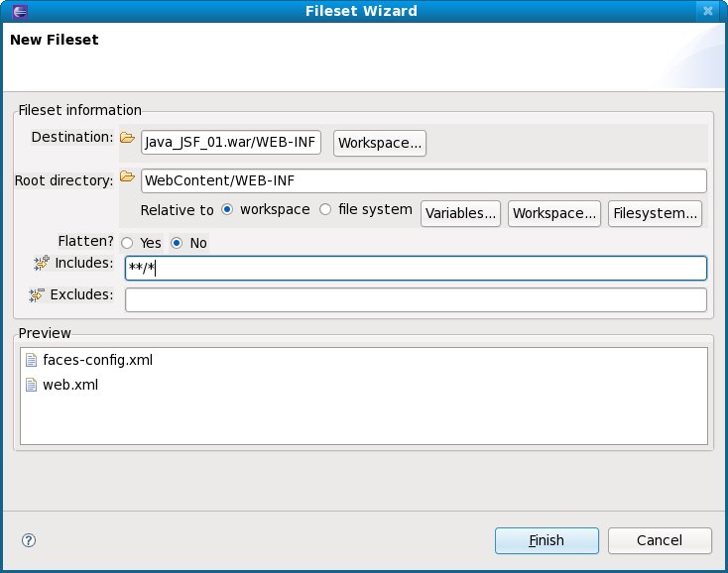Open help via the question mark icon
Viewport: 728px width, 573px height.
coord(29,540)
